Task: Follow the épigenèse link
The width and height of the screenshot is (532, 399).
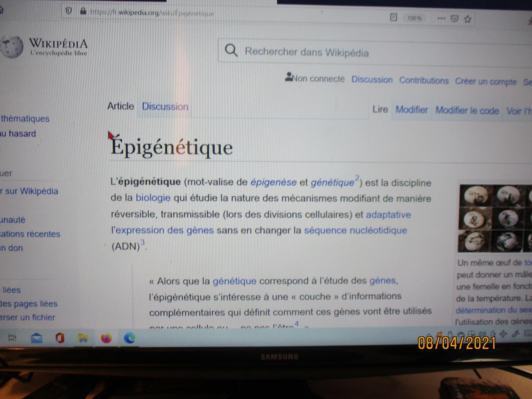Action: [273, 182]
